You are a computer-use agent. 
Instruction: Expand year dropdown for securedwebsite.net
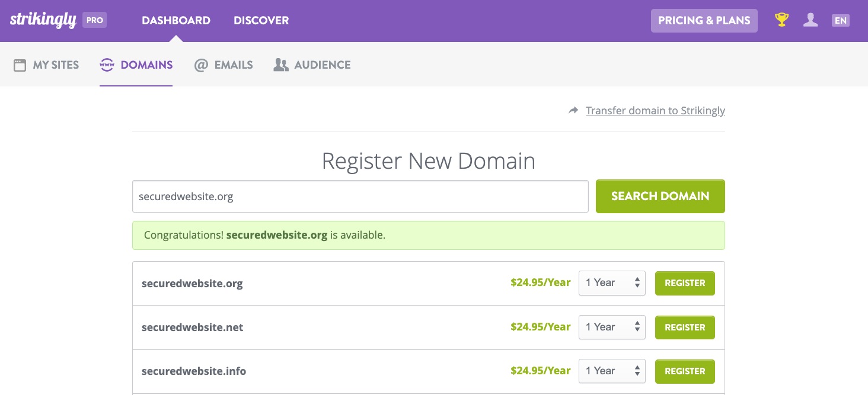point(612,327)
